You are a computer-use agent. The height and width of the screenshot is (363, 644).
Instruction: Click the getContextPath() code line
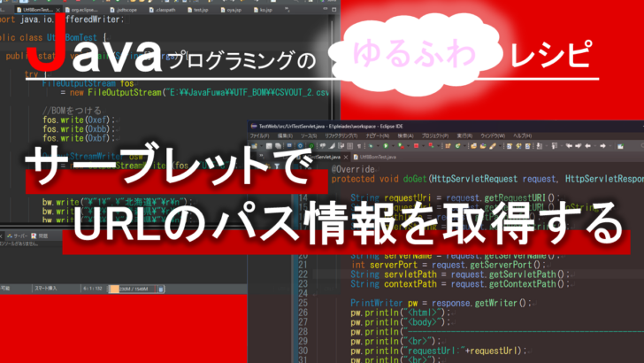click(x=461, y=283)
